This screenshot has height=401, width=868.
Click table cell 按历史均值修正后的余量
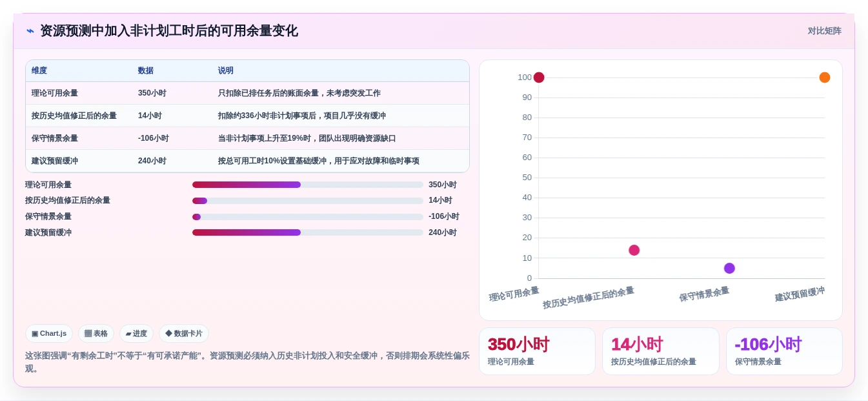tap(74, 116)
